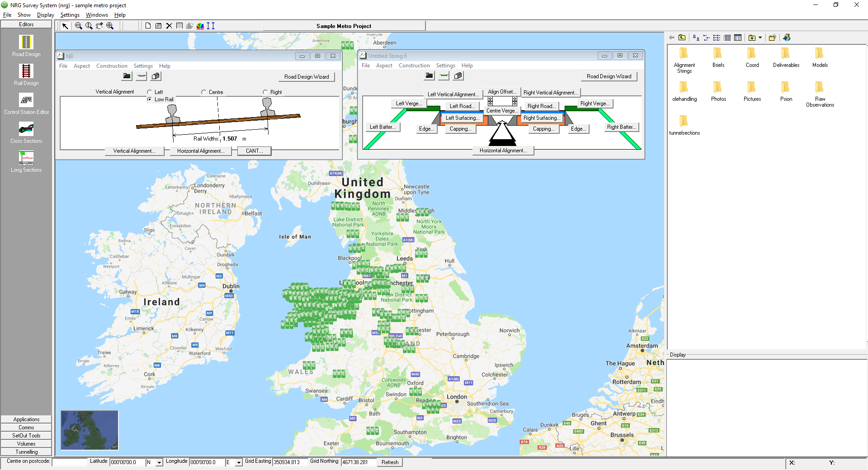Select Right vertical alignment radio
Image resolution: width=868 pixels, height=470 pixels.
[x=265, y=92]
